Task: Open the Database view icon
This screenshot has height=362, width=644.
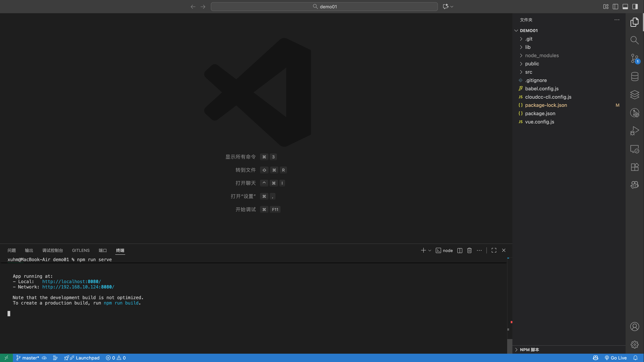Action: [x=634, y=77]
